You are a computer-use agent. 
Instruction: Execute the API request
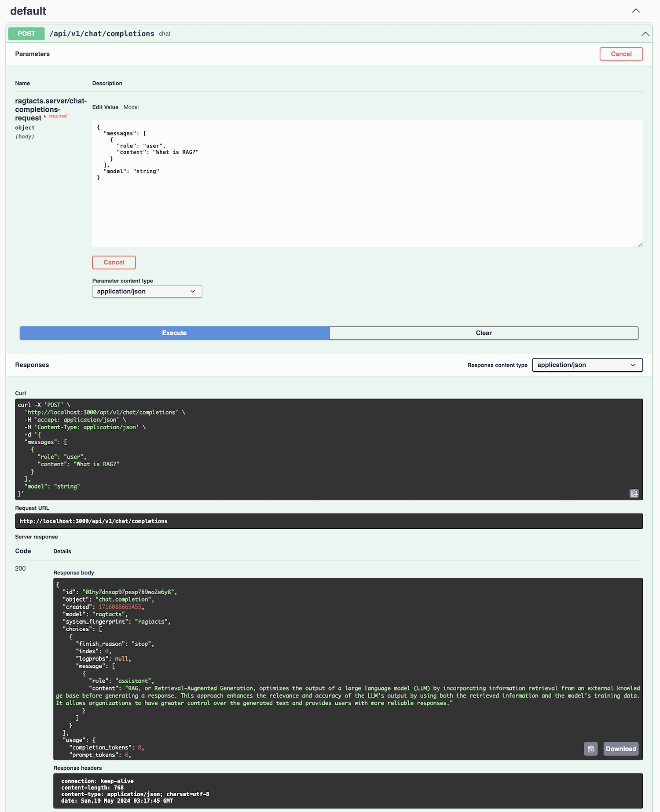[x=174, y=333]
